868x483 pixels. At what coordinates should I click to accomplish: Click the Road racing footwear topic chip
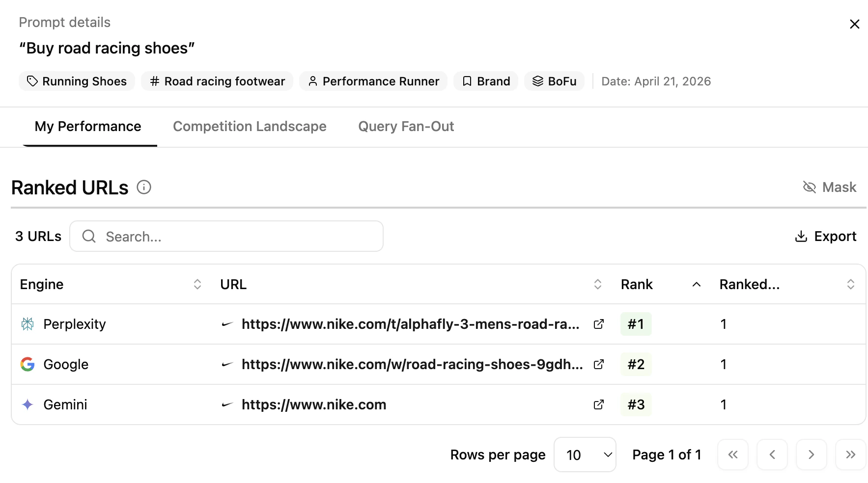pyautogui.click(x=217, y=81)
